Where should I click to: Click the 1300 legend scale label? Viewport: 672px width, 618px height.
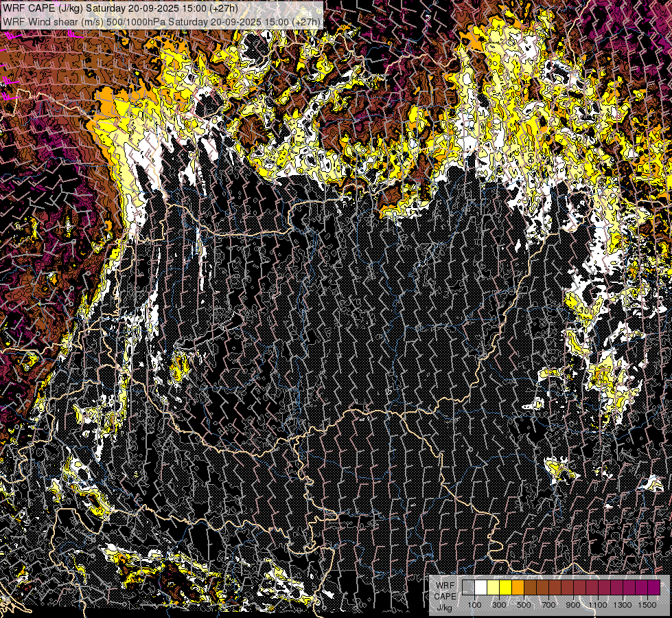(623, 605)
